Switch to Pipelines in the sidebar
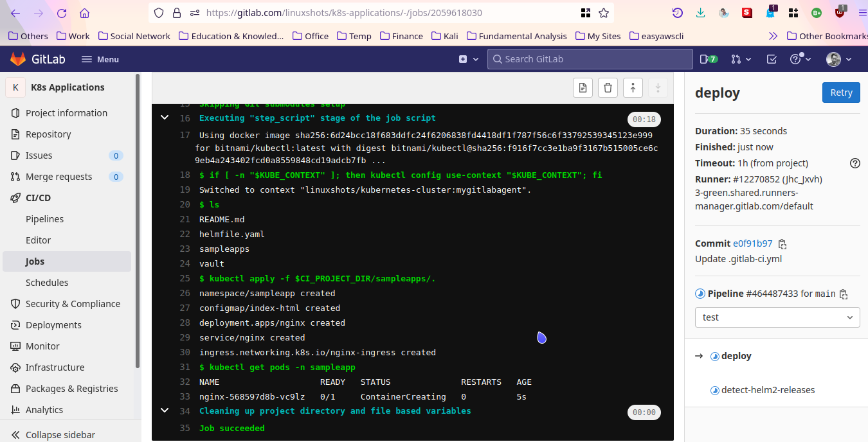The width and height of the screenshot is (868, 442). (x=44, y=218)
